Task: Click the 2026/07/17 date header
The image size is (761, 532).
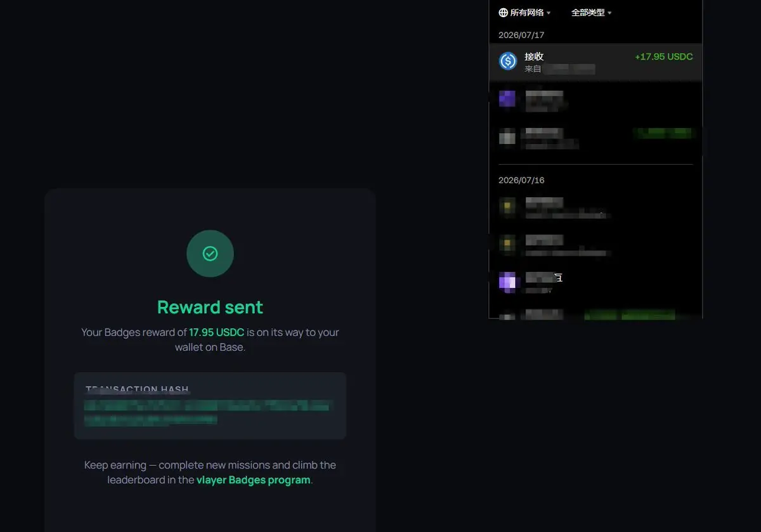Action: tap(521, 35)
